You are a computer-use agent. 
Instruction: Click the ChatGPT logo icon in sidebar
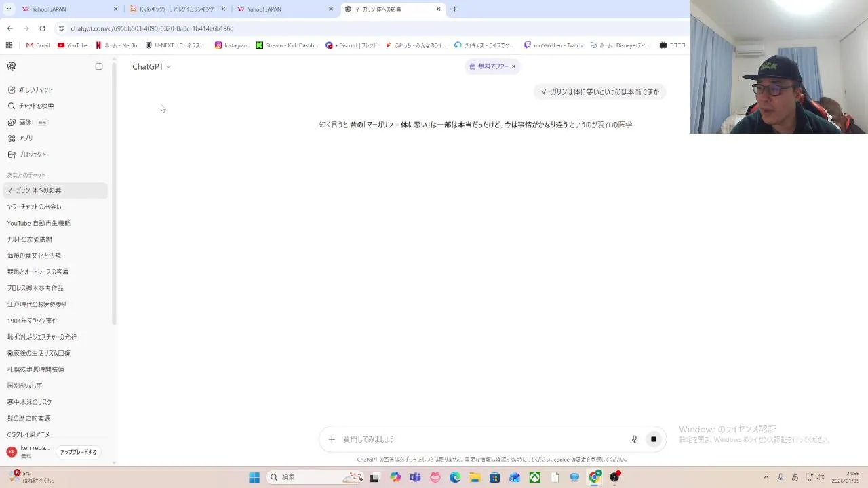tap(12, 66)
